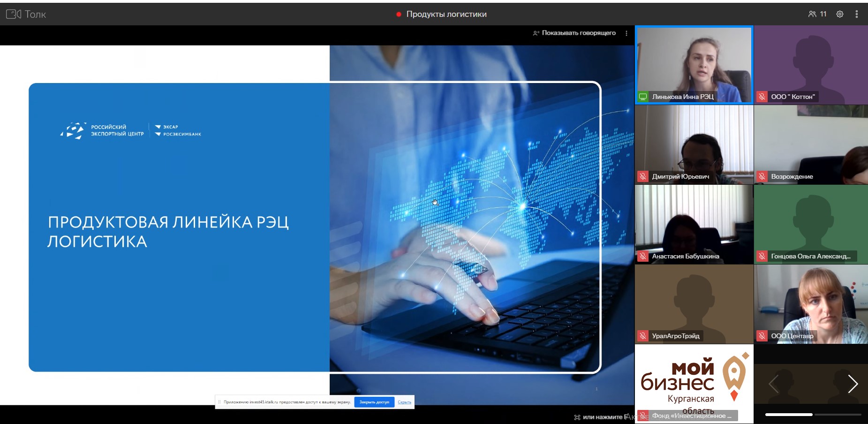This screenshot has height=424, width=868.
Task: Show previous participants with the left arrow
Action: [x=773, y=384]
